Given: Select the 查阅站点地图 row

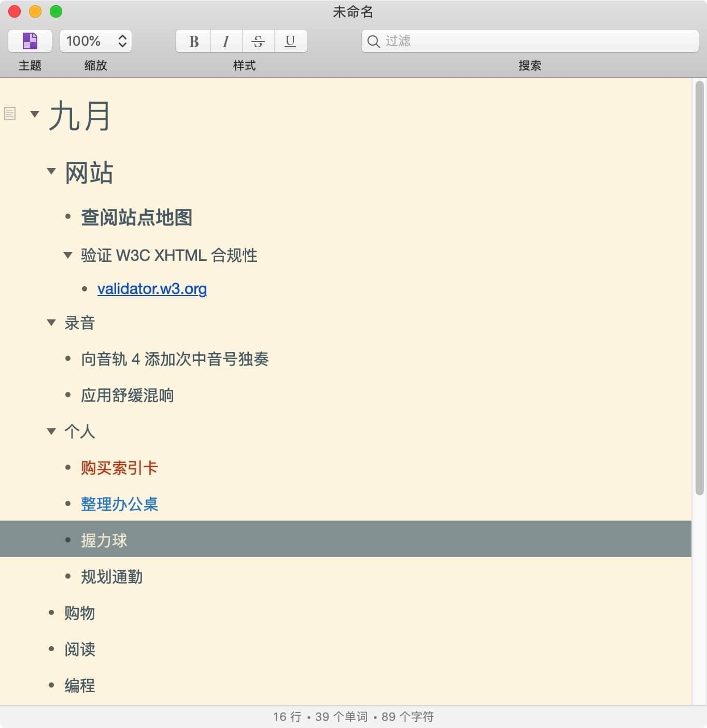Looking at the screenshot, I should (x=346, y=217).
